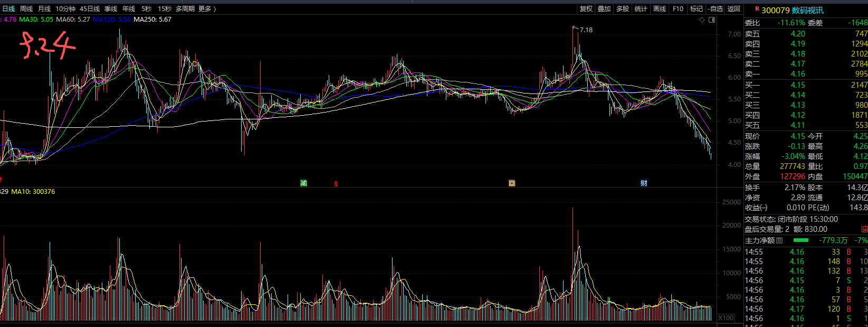The image size is (868, 327).
Task: Select the 10分钟 period tab
Action: (65, 8)
